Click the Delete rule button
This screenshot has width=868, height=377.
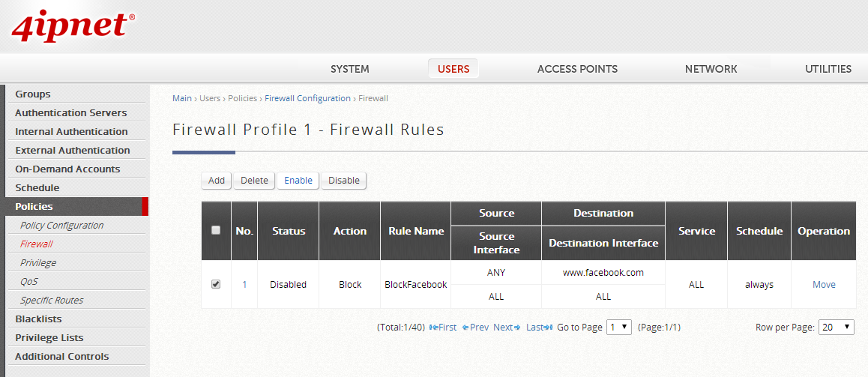point(254,181)
